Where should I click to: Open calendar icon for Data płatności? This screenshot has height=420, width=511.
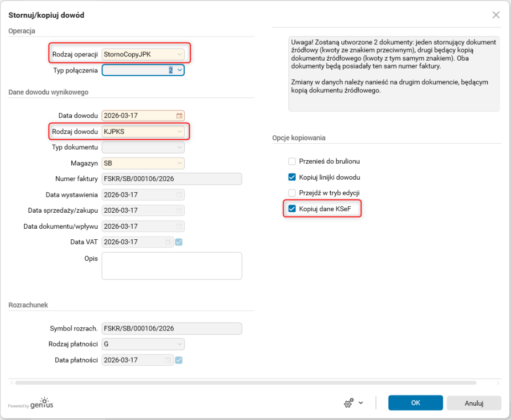click(x=168, y=360)
